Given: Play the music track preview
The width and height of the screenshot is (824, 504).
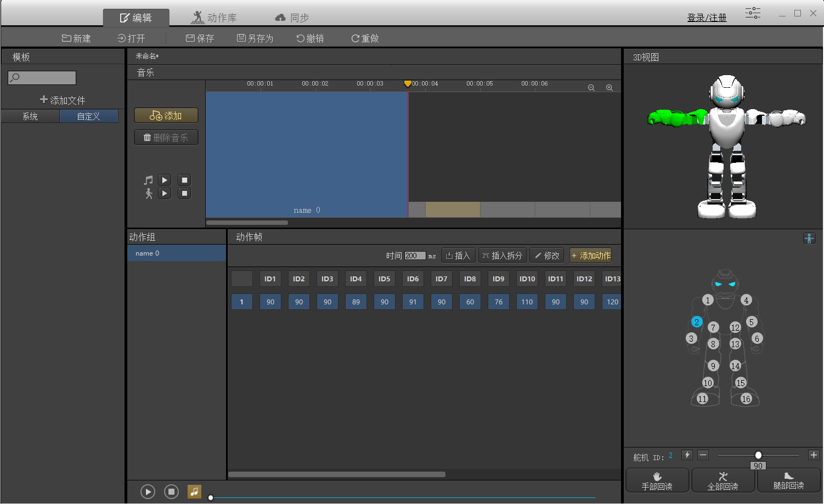Looking at the screenshot, I should point(165,180).
